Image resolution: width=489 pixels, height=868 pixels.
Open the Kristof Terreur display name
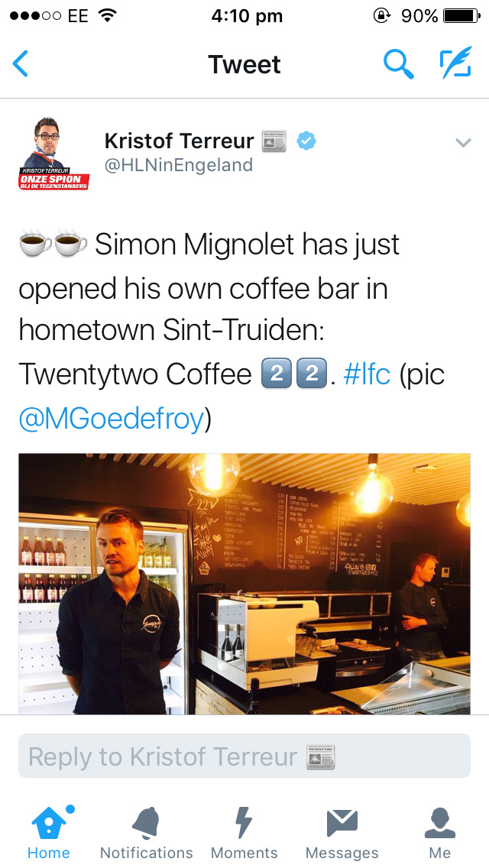pos(180,141)
